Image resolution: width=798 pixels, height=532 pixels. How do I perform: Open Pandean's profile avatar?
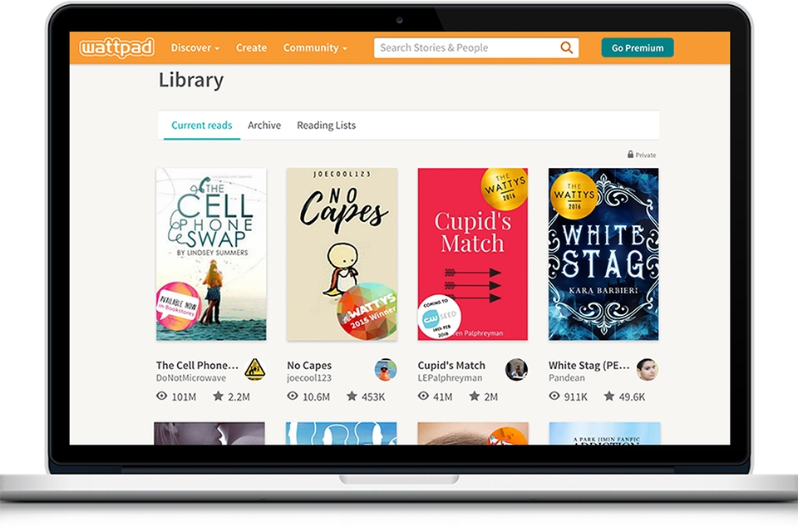pyautogui.click(x=647, y=370)
